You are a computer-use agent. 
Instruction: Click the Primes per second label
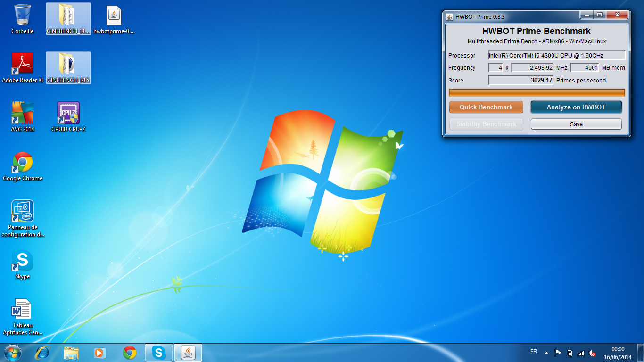[x=581, y=81]
